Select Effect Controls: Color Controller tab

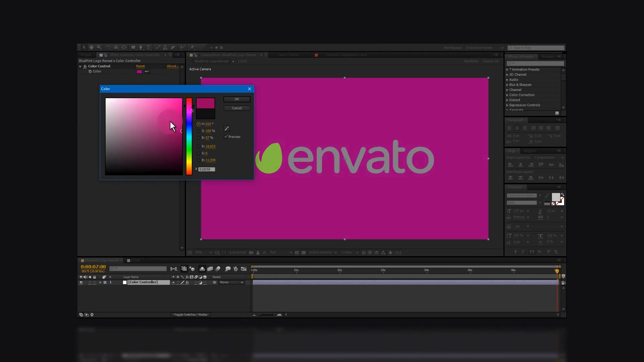click(135, 55)
